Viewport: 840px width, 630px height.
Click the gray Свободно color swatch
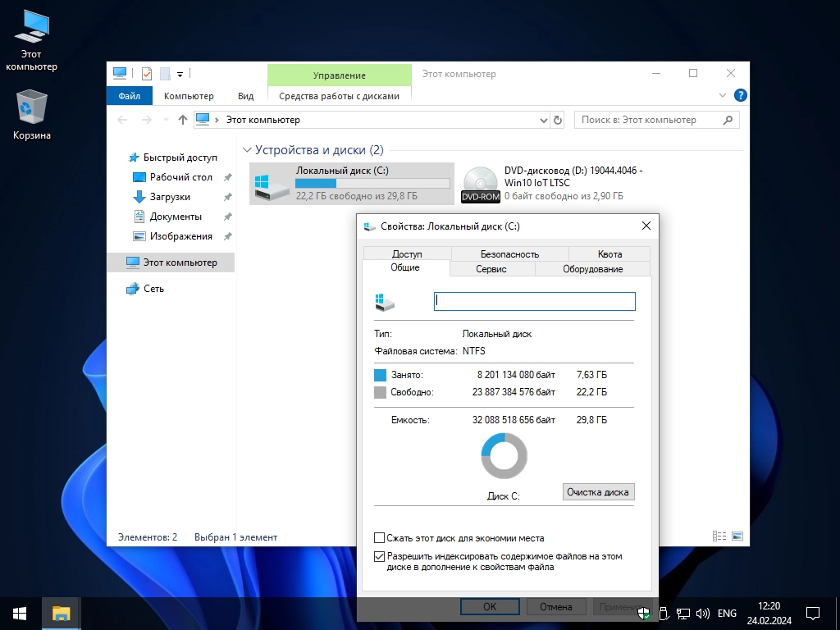click(x=380, y=392)
